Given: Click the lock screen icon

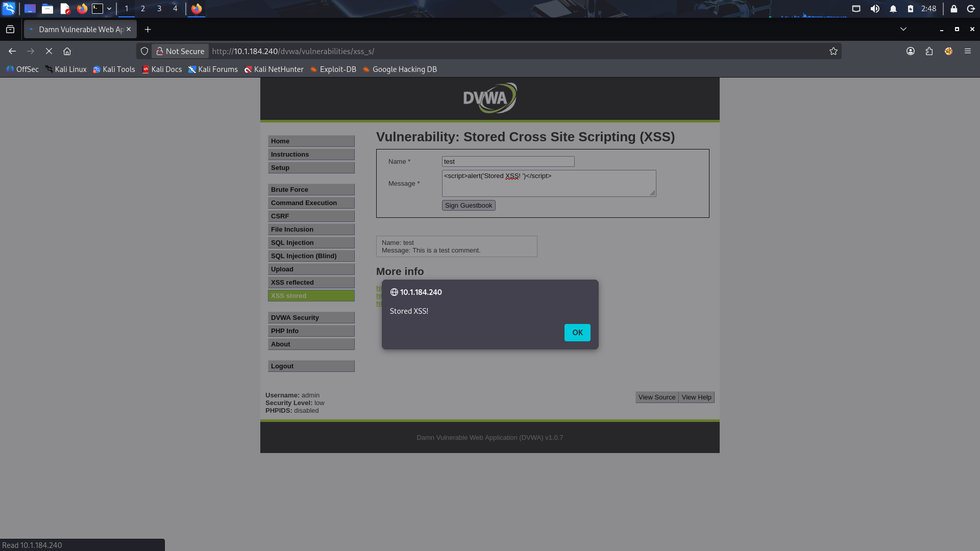Looking at the screenshot, I should point(953,9).
